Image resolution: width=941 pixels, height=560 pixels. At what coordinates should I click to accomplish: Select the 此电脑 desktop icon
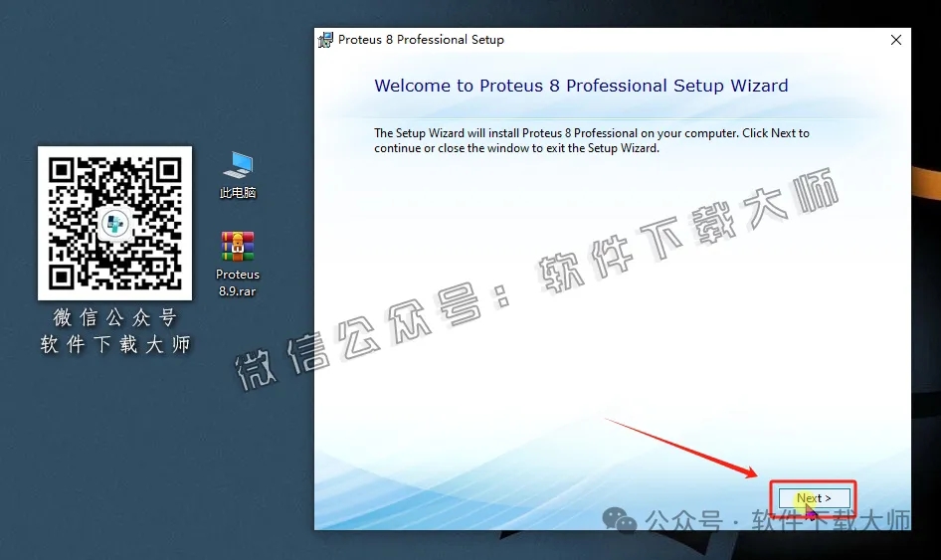239,165
